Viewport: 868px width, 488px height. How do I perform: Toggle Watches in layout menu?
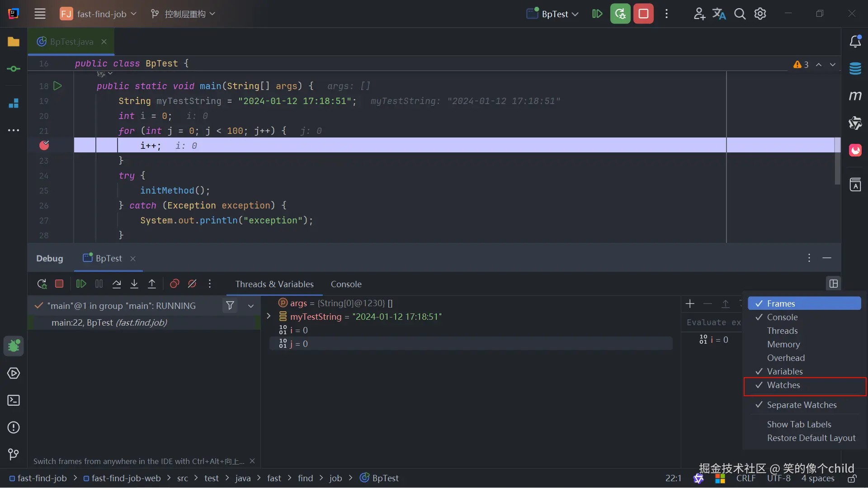tap(804, 385)
